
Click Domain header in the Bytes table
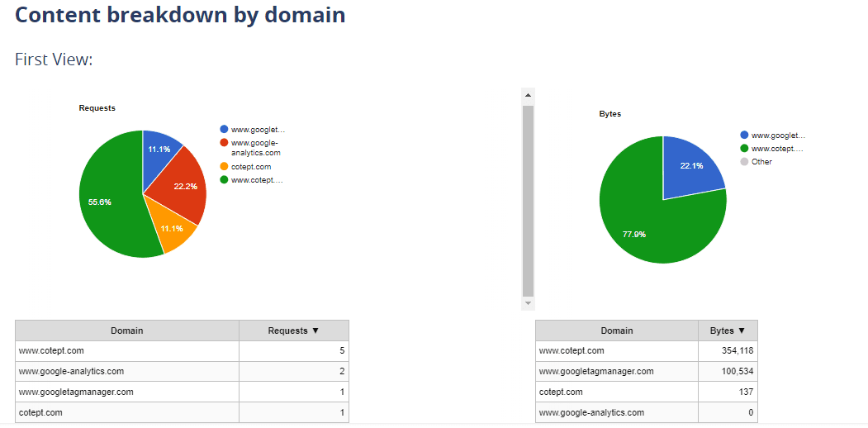(x=616, y=331)
